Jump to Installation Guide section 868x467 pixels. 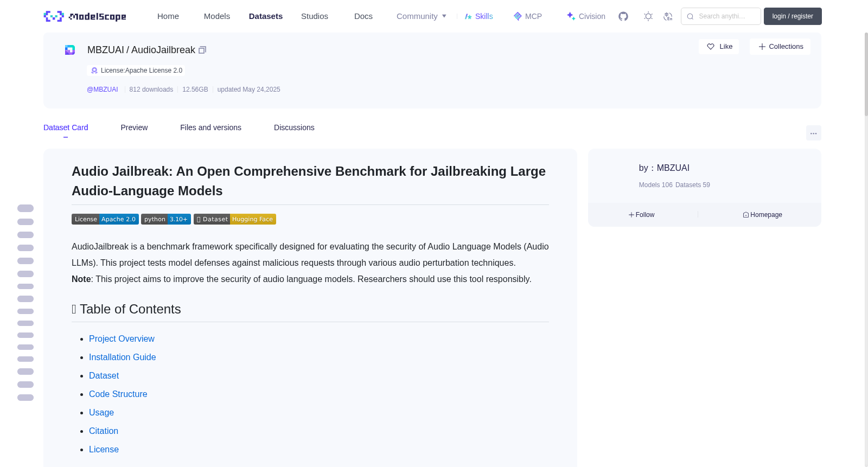click(x=123, y=357)
